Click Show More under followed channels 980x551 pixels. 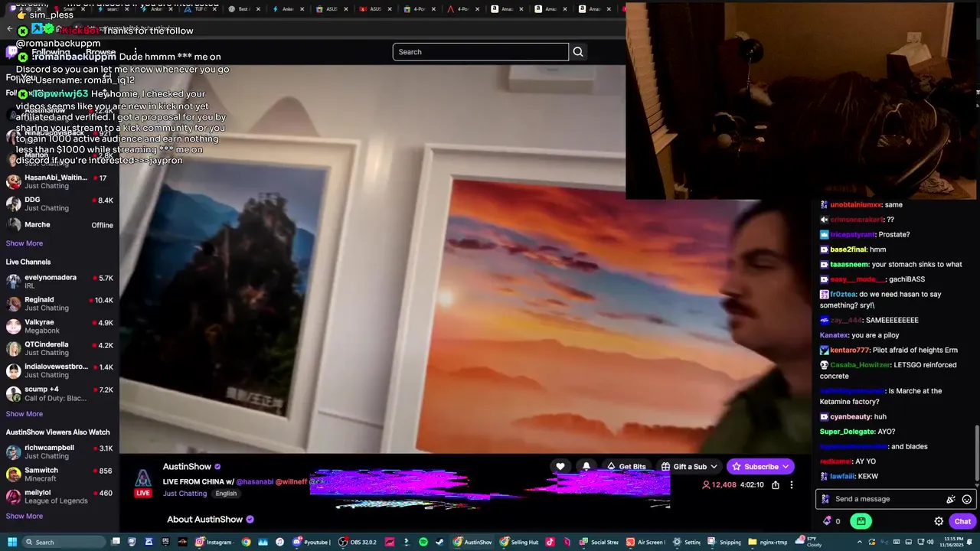coord(24,243)
